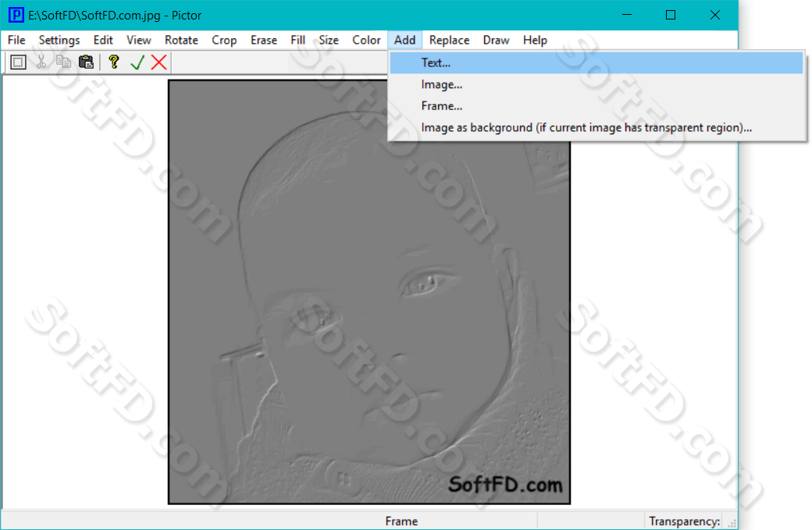Screen dimensions: 812x530
Task: Click the Transparency: status bar label
Action: [x=684, y=521]
